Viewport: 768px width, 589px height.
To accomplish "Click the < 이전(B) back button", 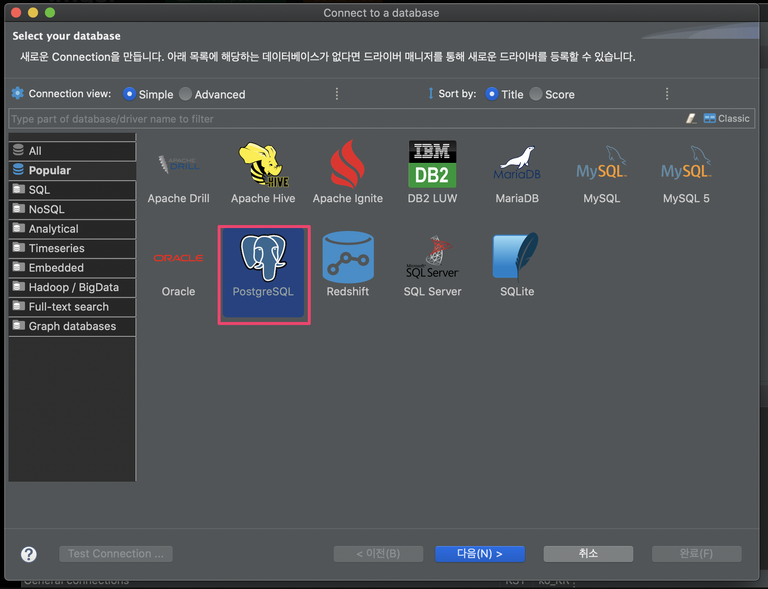I will 378,554.
